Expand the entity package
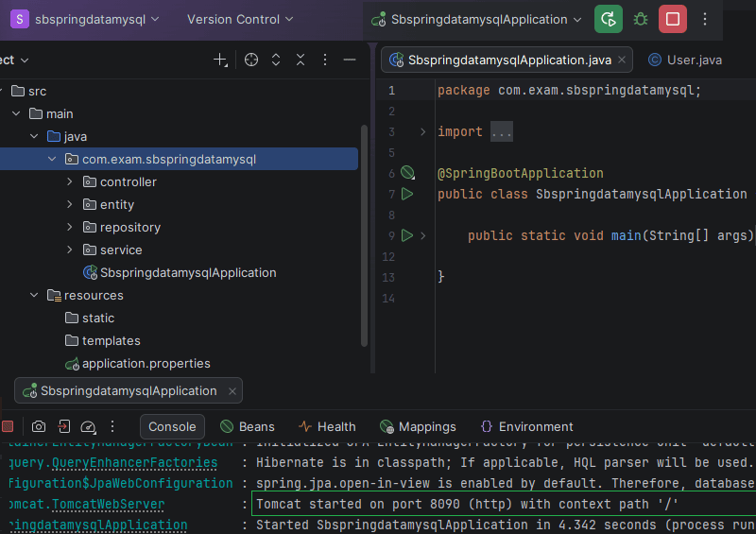The height and width of the screenshot is (534, 756). [x=70, y=204]
